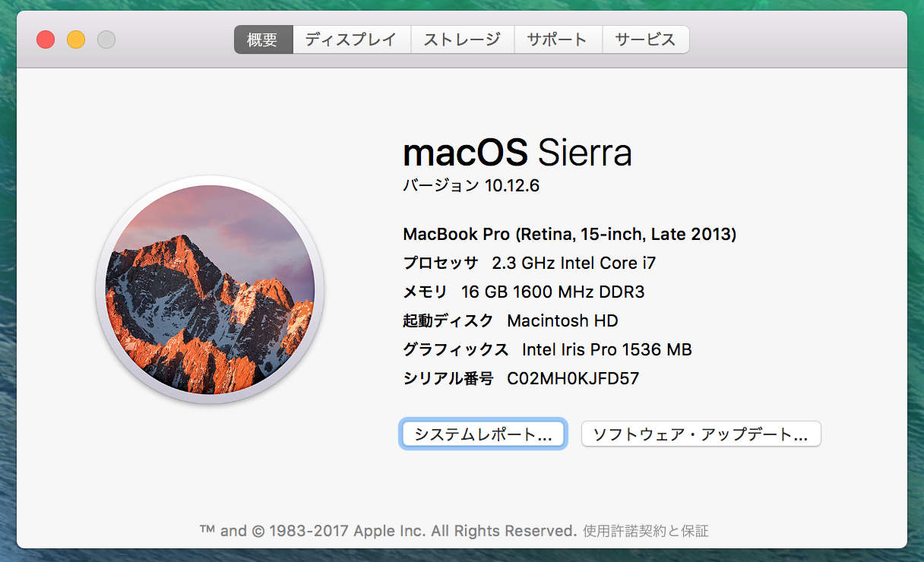
Task: Go to the サポート tab
Action: [559, 39]
